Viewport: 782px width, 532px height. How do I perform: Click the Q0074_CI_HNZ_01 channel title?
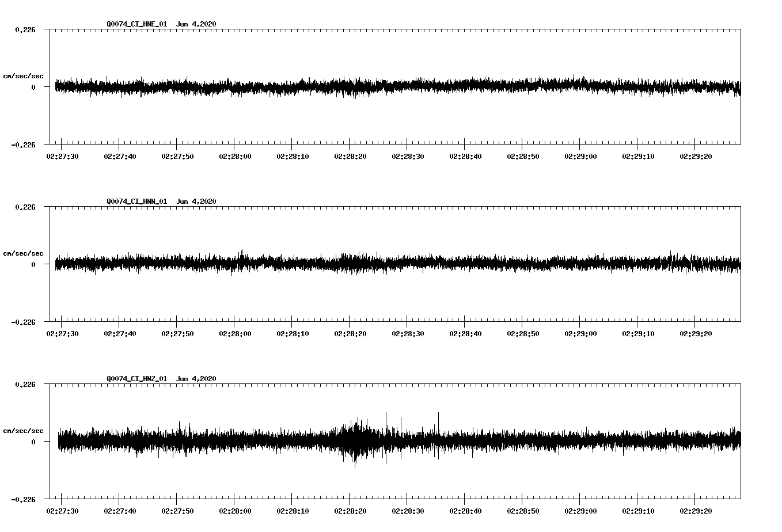coord(137,378)
